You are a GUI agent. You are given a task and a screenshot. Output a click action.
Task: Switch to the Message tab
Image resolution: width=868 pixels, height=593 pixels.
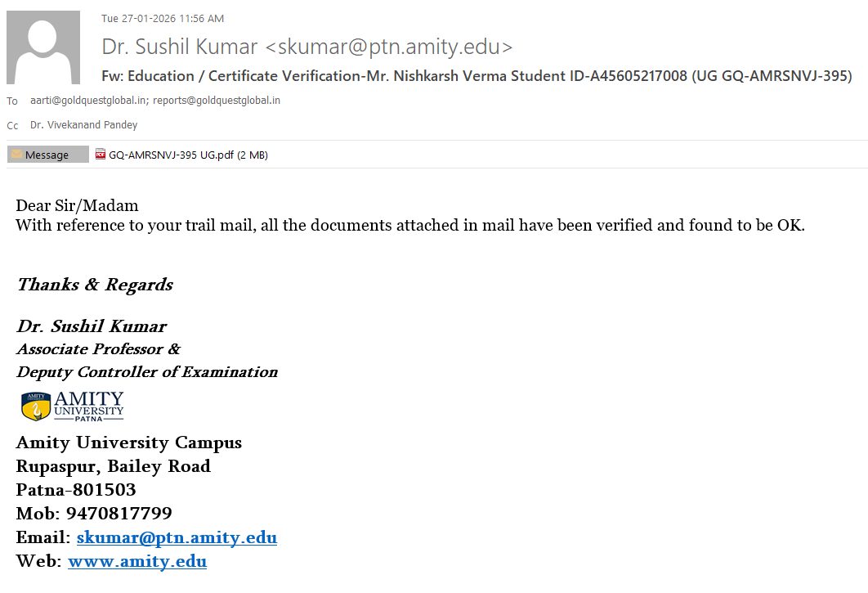click(47, 155)
